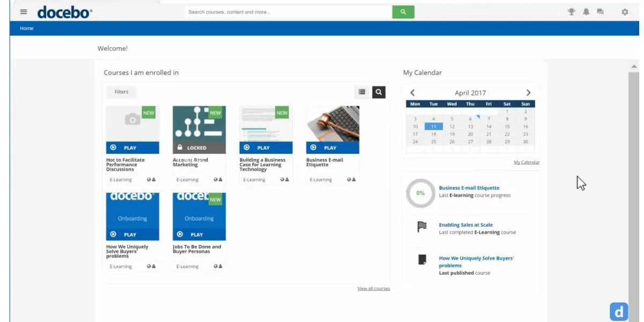Open How We Uniquely Solve Buyers' problems link
The image size is (644, 322).
pos(477,262)
